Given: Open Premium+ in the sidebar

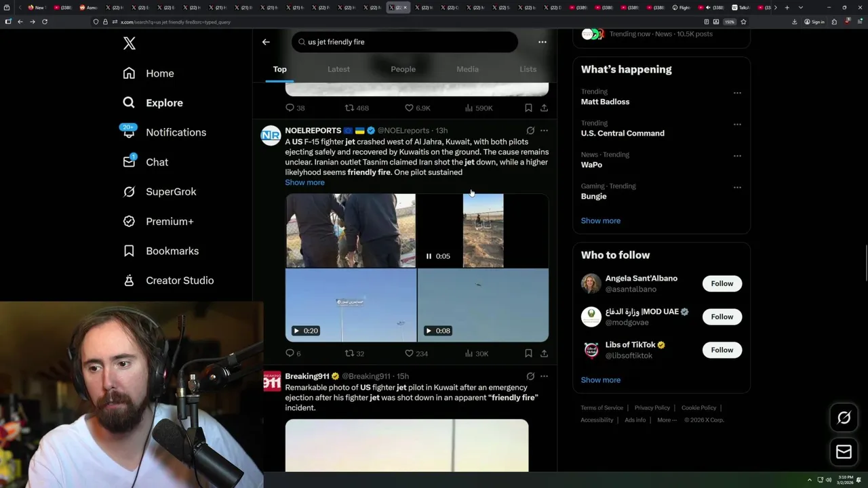Looking at the screenshot, I should tap(158, 222).
